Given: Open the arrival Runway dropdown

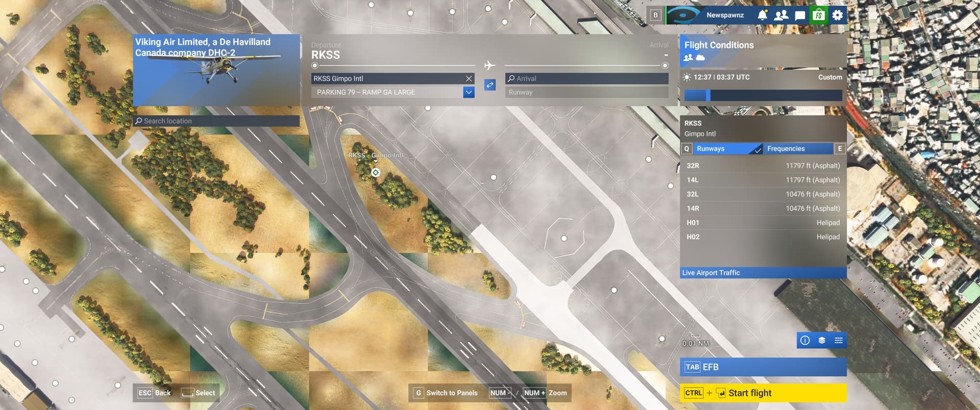Looking at the screenshot, I should (x=586, y=92).
